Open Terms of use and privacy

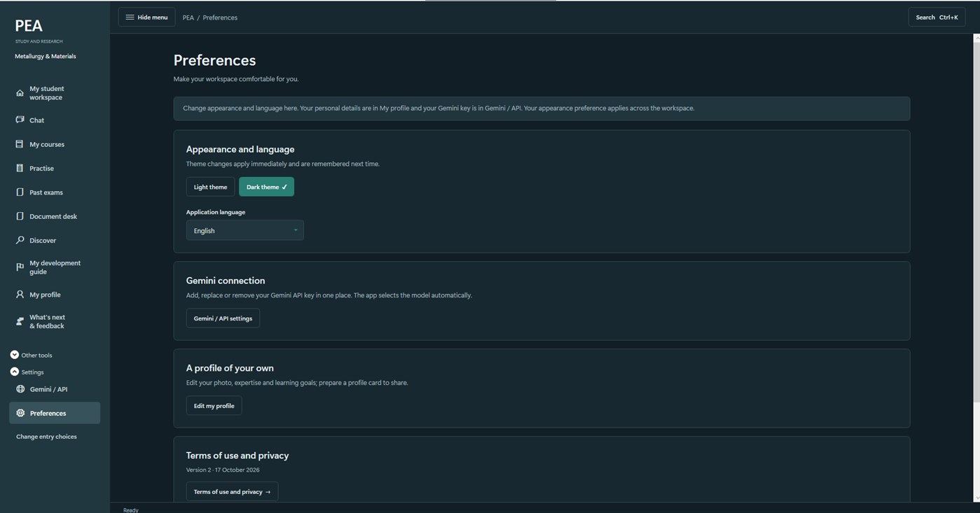(232, 492)
